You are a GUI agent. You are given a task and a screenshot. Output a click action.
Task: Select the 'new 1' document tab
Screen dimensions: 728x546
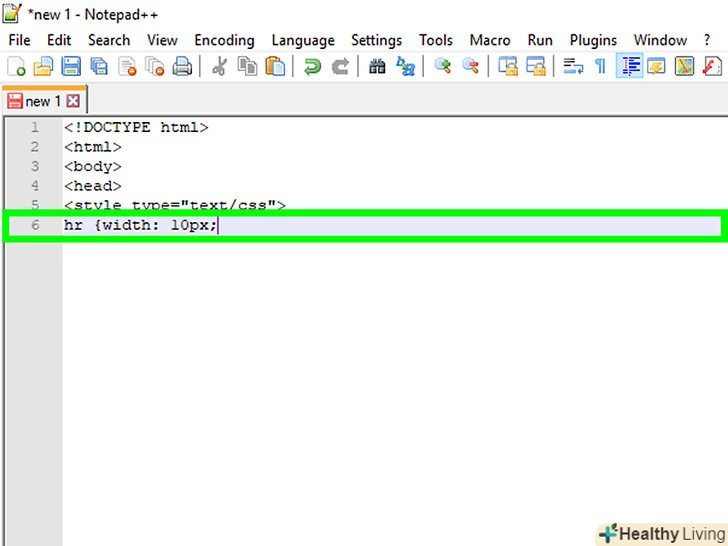pyautogui.click(x=44, y=100)
